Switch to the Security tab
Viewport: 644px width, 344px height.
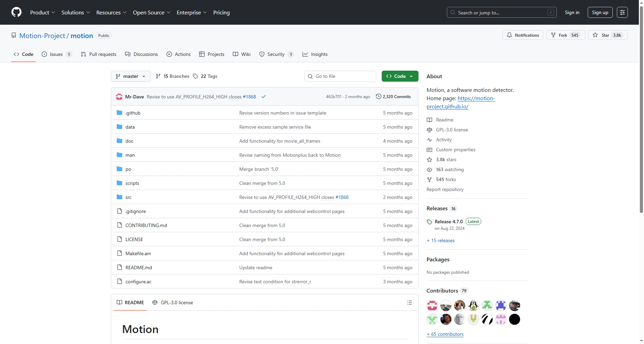276,54
